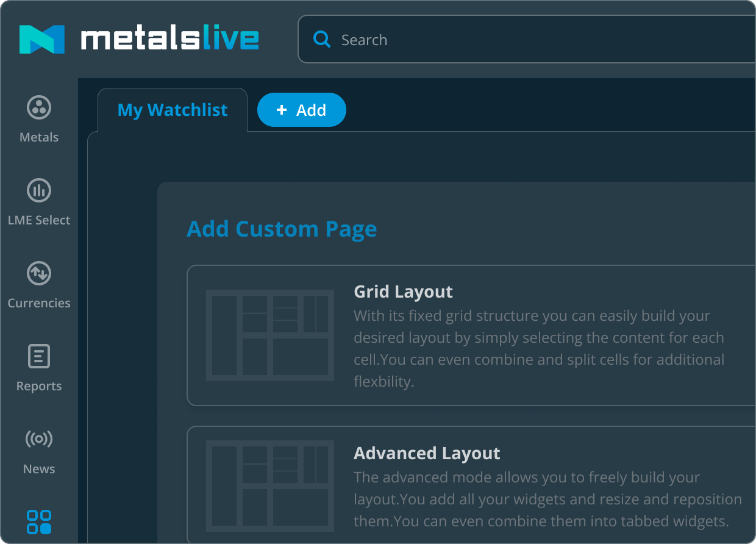
Task: Click the Advanced Layout title text
Action: tap(427, 453)
